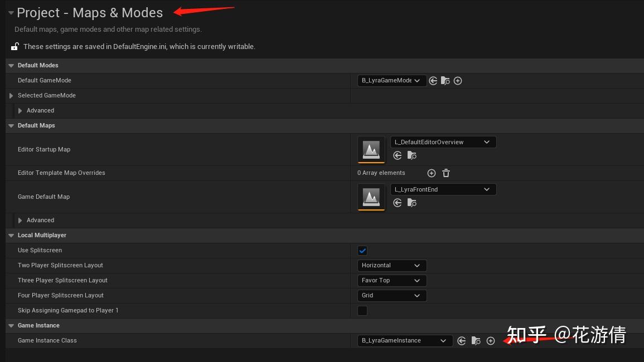Use selected asset for Editor Startup Map
This screenshot has height=362, width=644.
[x=398, y=155]
